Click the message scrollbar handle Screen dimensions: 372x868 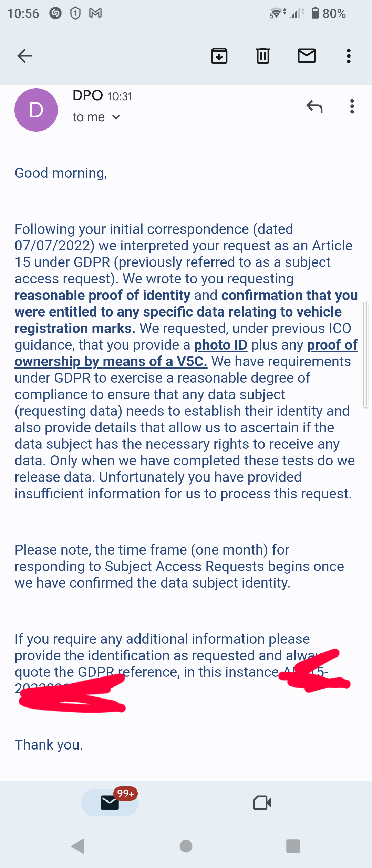point(366,354)
